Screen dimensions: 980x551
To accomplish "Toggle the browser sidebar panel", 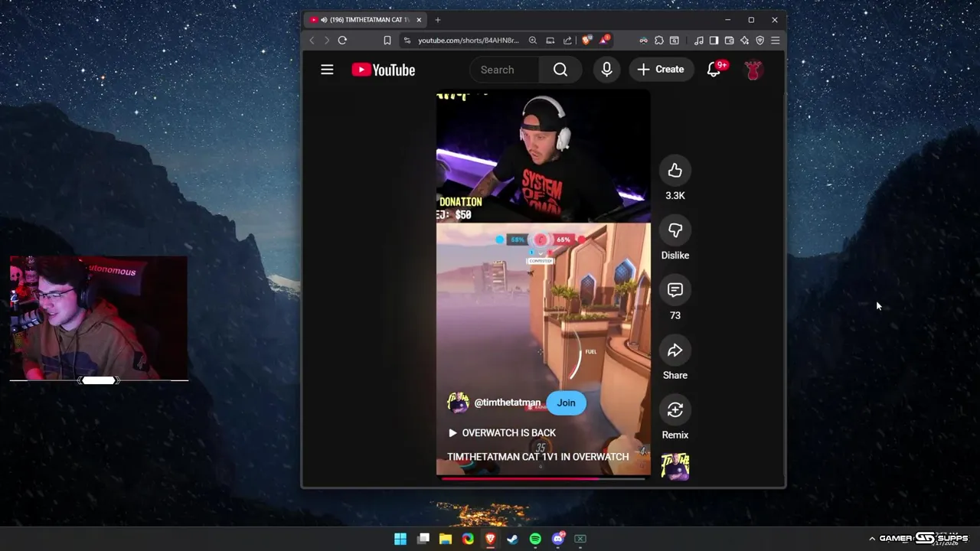I will (x=714, y=41).
